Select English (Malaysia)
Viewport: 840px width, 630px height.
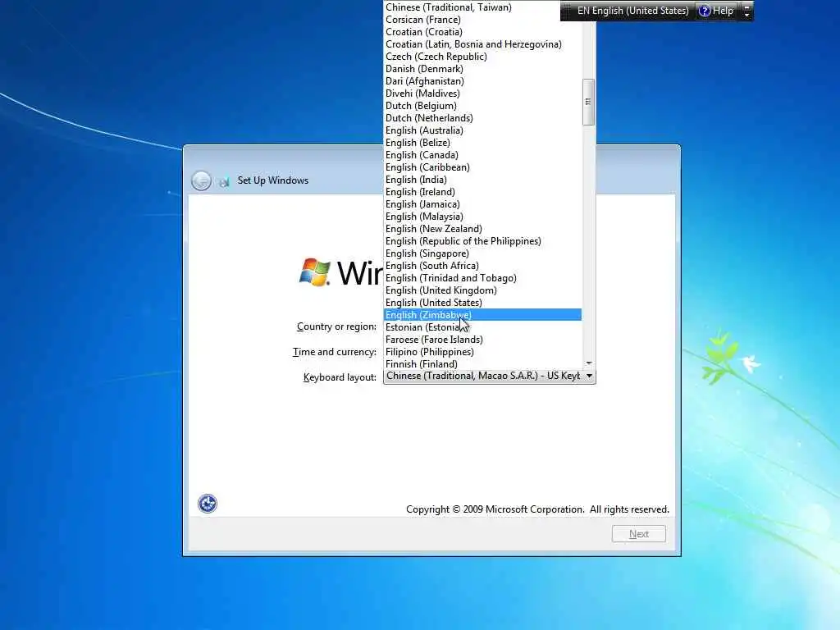(x=482, y=217)
